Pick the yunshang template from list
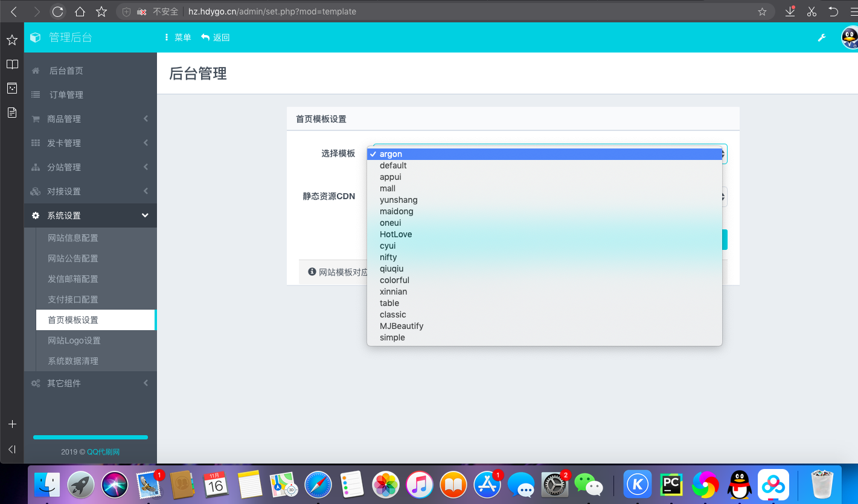The width and height of the screenshot is (858, 504). click(399, 200)
